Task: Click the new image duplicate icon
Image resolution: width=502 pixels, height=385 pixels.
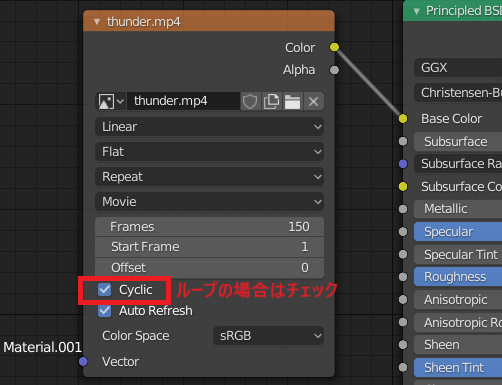Action: tap(272, 101)
